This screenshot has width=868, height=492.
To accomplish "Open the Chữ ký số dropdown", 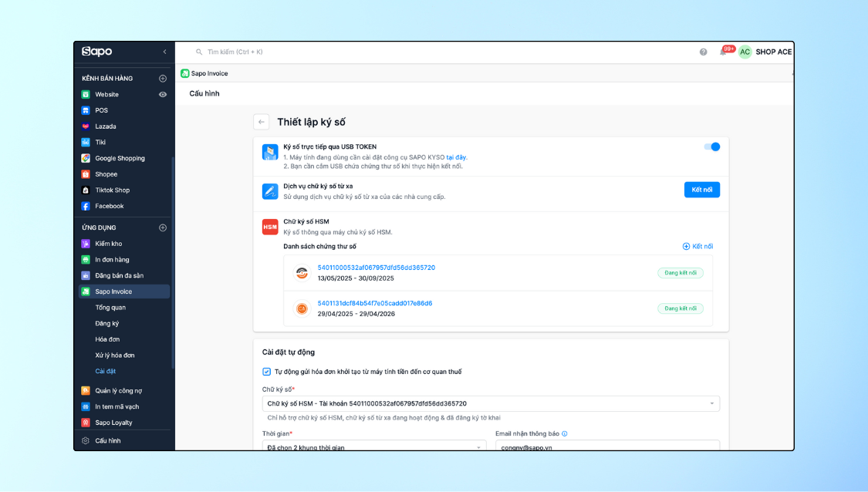I will click(x=491, y=403).
